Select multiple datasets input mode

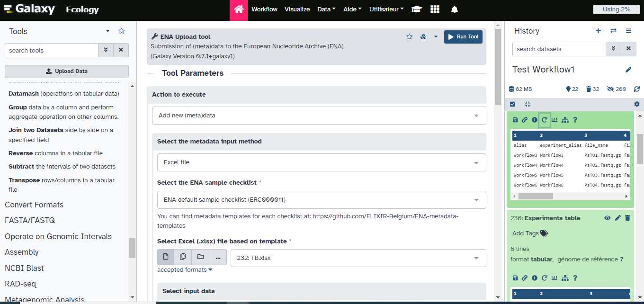click(x=183, y=257)
